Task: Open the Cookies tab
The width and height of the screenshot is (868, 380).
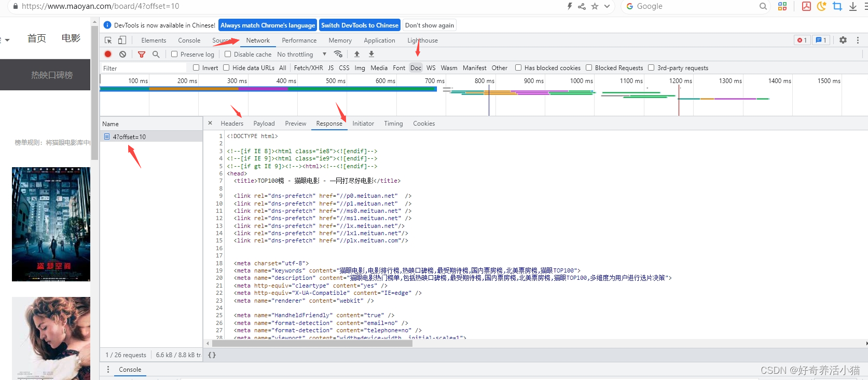Action: click(424, 124)
